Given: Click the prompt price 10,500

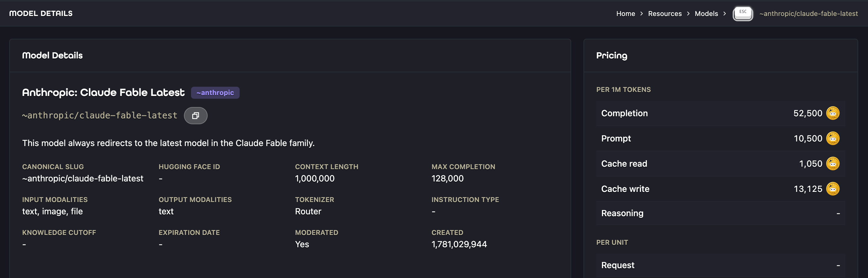Looking at the screenshot, I should pos(808,139).
